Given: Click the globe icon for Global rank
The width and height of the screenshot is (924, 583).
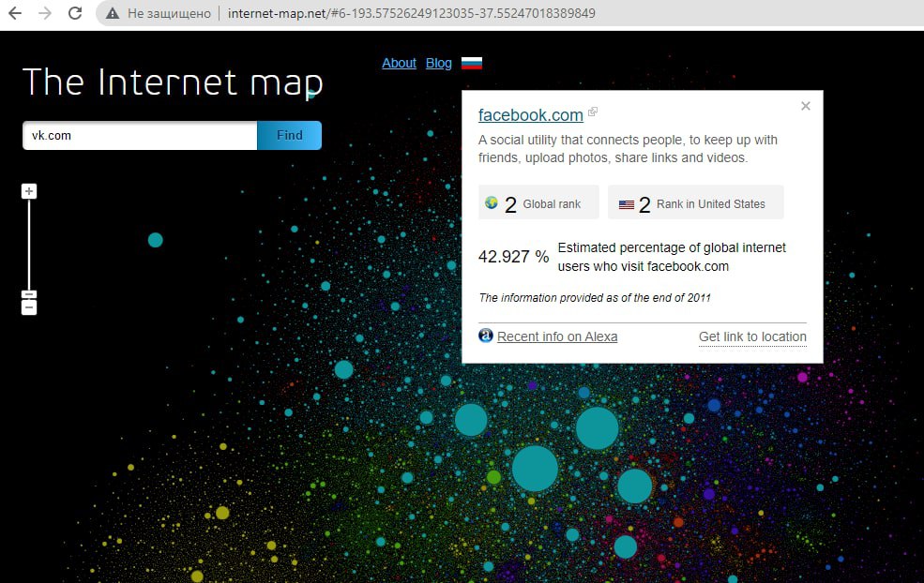Looking at the screenshot, I should point(492,202).
